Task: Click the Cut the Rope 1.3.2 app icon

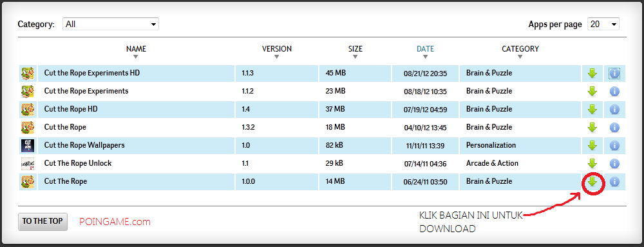Action: click(x=28, y=128)
